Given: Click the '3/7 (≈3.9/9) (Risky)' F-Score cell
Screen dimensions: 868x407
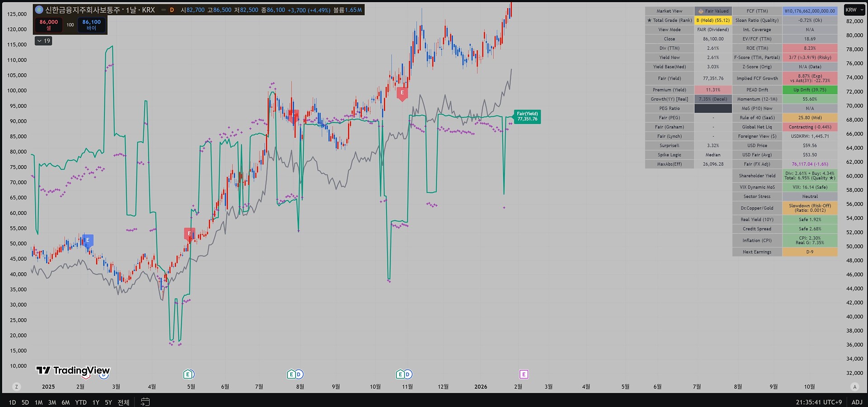Looking at the screenshot, I should (810, 57).
